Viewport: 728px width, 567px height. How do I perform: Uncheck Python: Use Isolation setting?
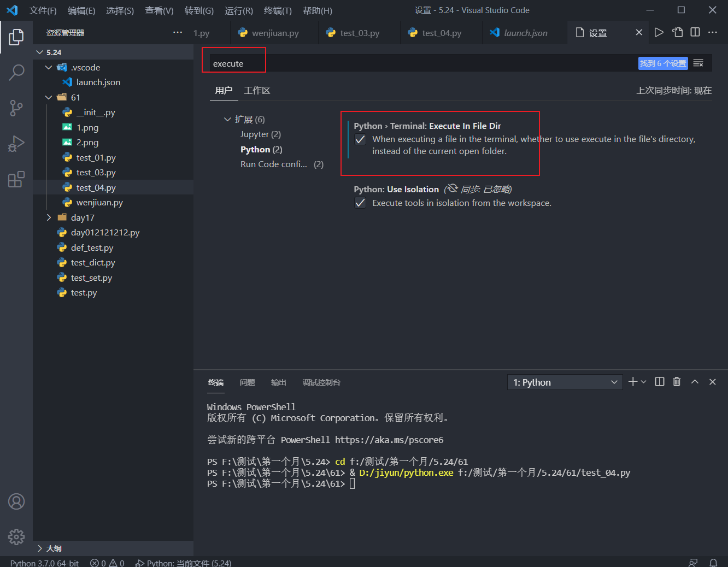pyautogui.click(x=360, y=203)
